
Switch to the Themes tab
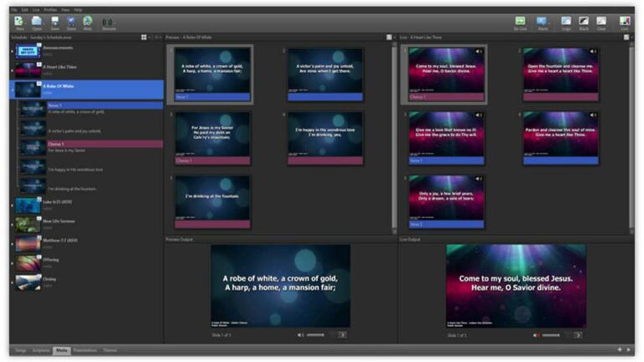110,350
